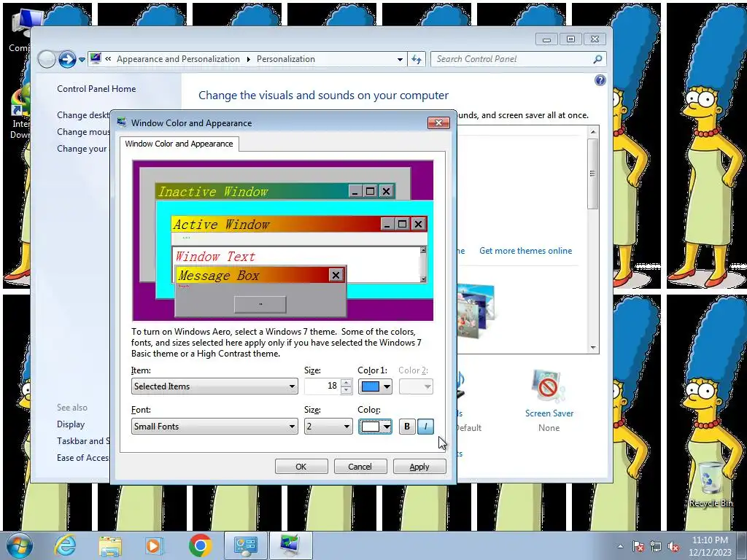
Task: Click the preview Active Window close icon
Action: (418, 224)
